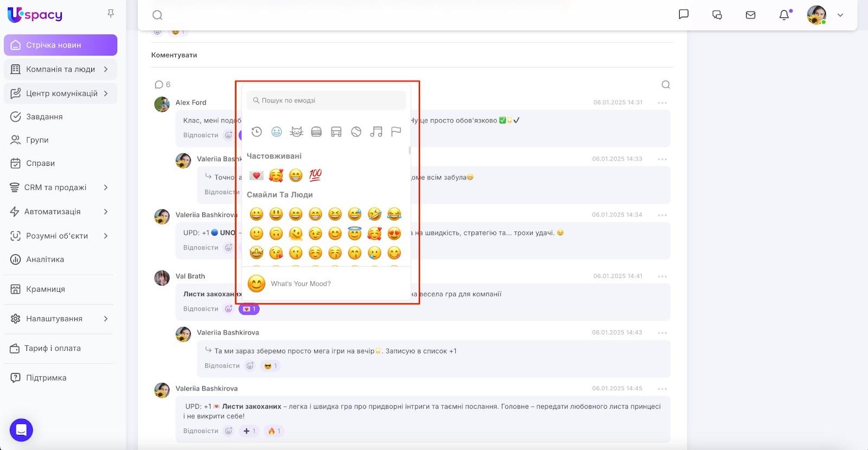Expand the Автоматизація chevron
Image resolution: width=868 pixels, height=450 pixels.
tap(106, 211)
